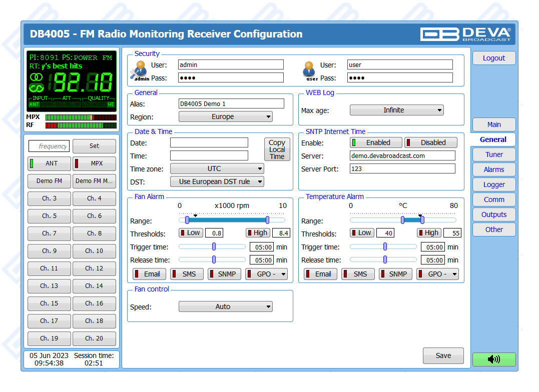
Task: Open the Fan control Speed dropdown
Action: (x=225, y=306)
